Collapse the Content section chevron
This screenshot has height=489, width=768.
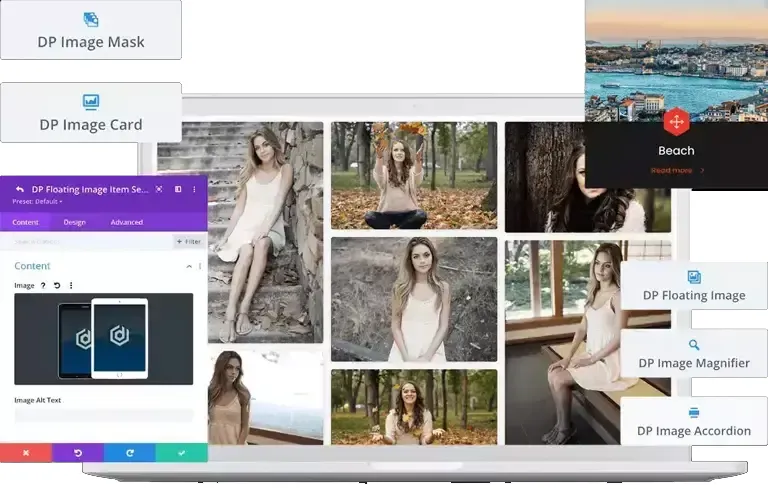coord(189,266)
